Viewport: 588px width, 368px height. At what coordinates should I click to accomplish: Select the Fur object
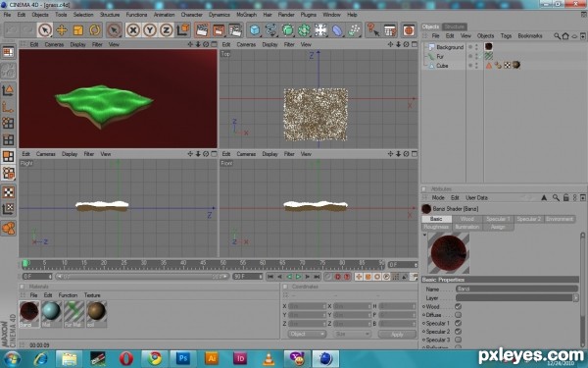click(x=440, y=56)
